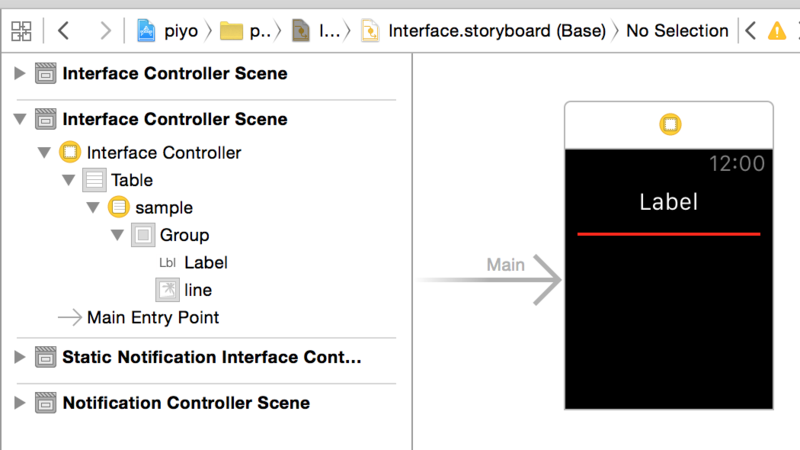Click previous issue chevron near warning
Screen dimensions: 800x450
(x=749, y=31)
